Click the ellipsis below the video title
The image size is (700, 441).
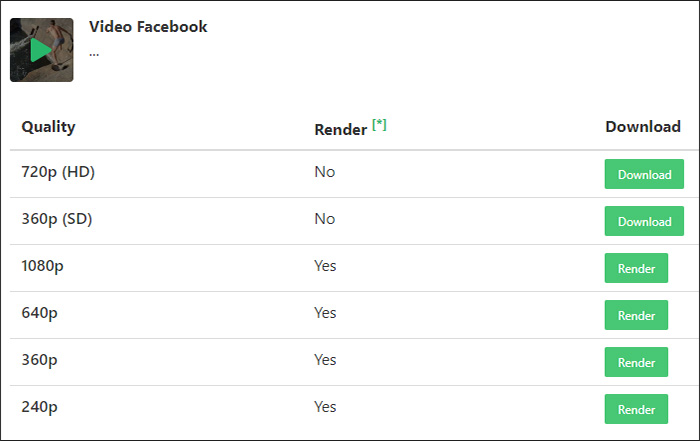(x=94, y=50)
